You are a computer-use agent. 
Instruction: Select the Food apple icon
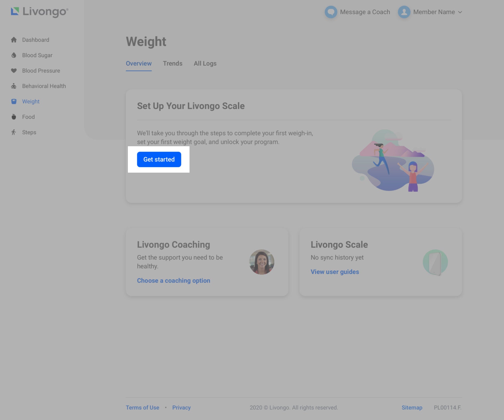(x=14, y=117)
